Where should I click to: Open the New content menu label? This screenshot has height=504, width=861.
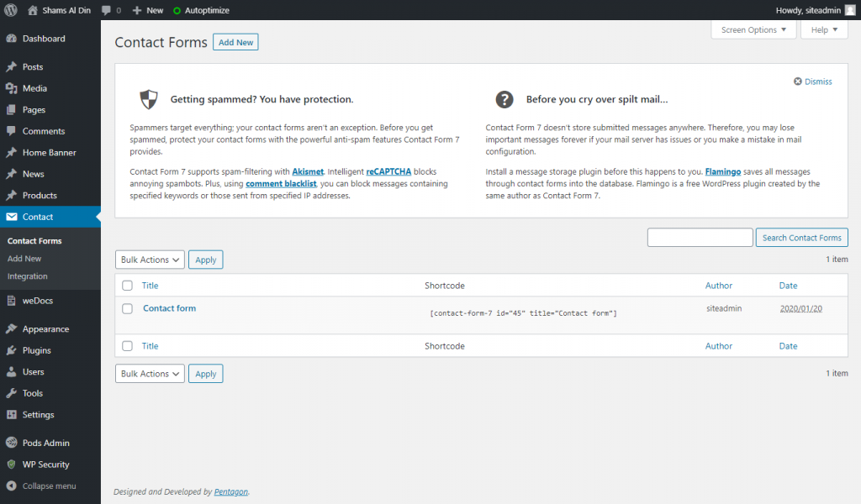click(155, 10)
